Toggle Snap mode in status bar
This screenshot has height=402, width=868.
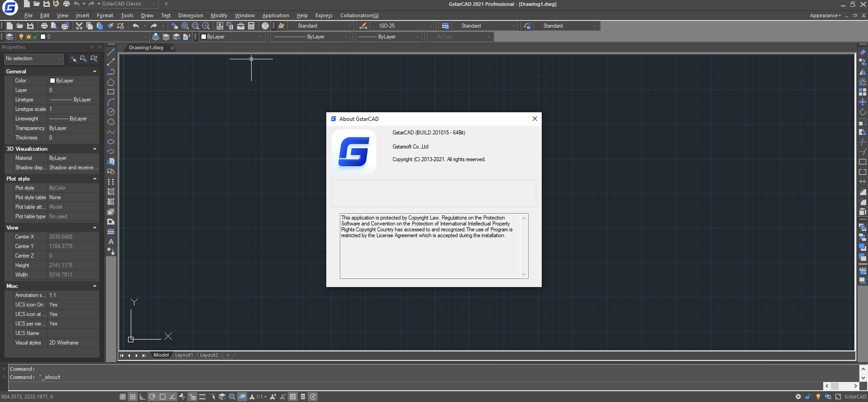point(123,397)
